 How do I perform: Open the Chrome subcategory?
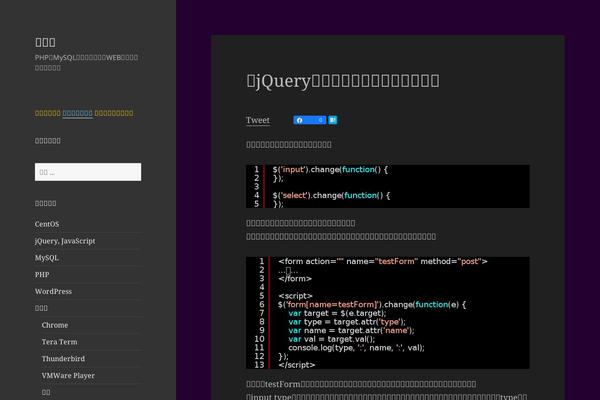[x=55, y=325]
